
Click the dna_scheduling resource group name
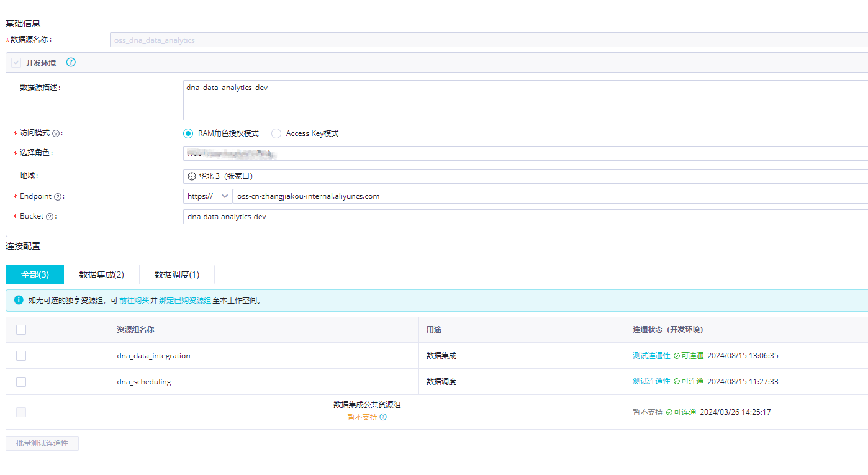144,382
